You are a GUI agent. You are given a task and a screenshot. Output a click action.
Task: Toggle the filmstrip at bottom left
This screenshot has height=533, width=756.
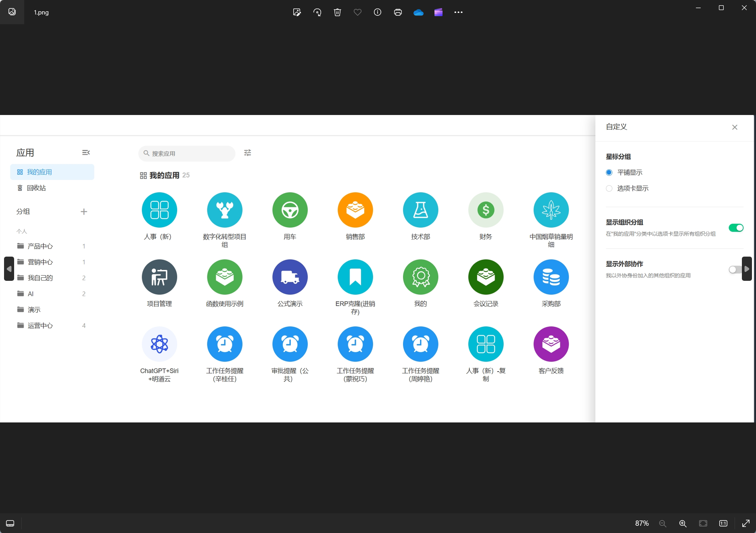(10, 523)
